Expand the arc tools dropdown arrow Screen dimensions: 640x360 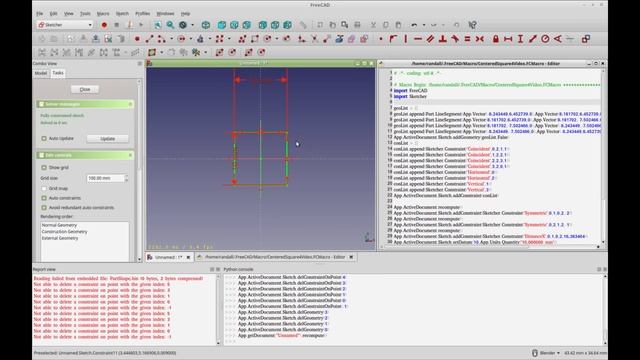pyautogui.click(x=171, y=39)
